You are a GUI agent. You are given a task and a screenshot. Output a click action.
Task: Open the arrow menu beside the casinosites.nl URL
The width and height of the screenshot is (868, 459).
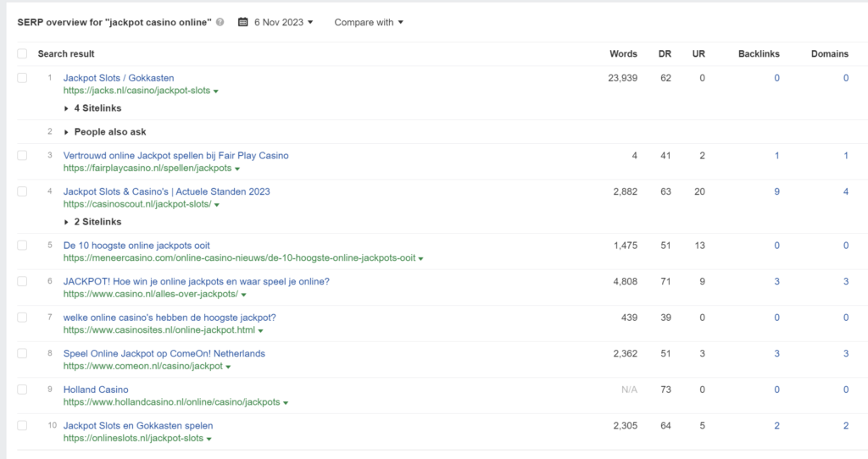[x=260, y=331]
